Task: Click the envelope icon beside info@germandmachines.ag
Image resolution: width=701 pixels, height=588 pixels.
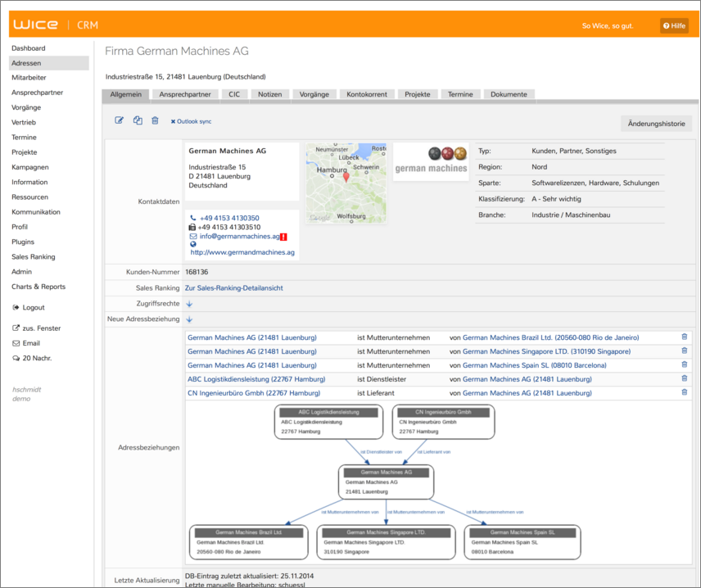Action: coord(192,236)
